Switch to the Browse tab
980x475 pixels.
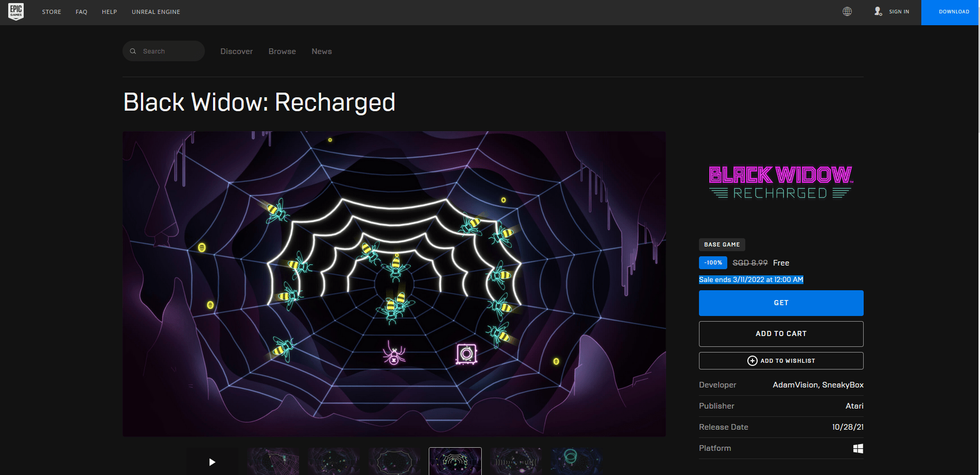(x=282, y=51)
